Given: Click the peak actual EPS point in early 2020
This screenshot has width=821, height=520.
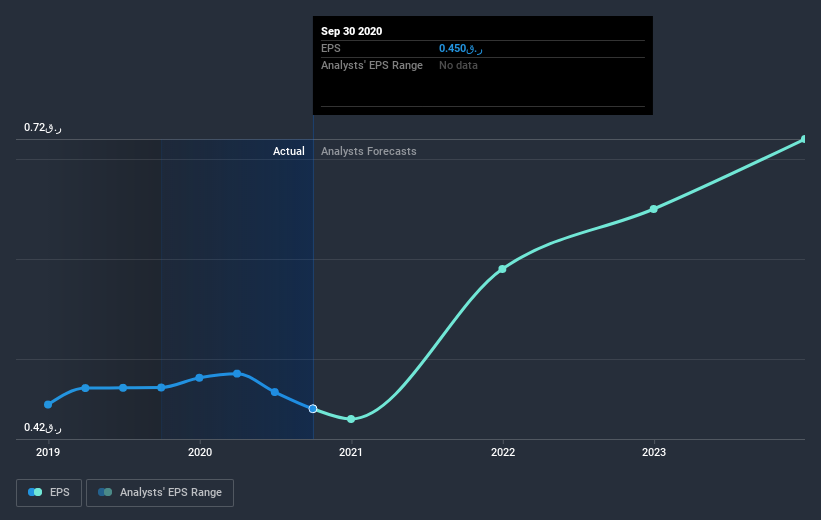Looking at the screenshot, I should [x=237, y=373].
